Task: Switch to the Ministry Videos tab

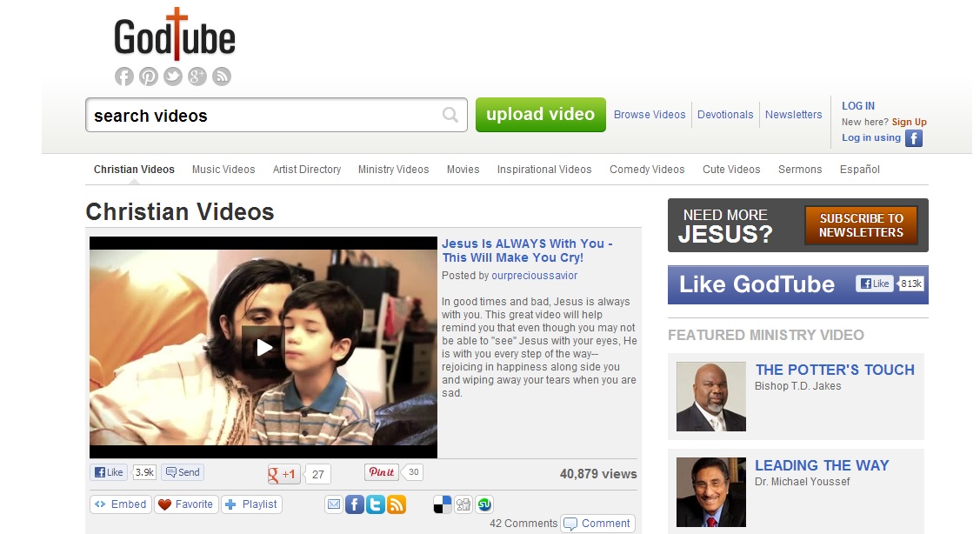Action: 394,170
